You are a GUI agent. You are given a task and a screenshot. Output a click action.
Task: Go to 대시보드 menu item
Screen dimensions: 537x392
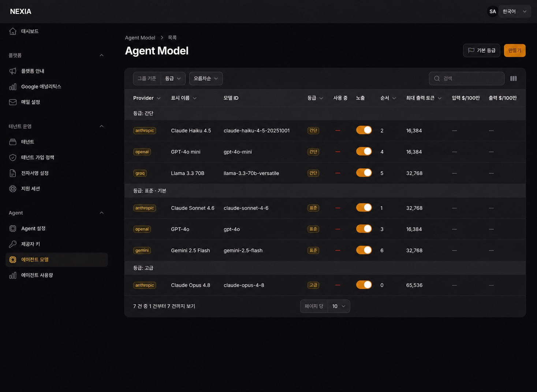point(57,31)
